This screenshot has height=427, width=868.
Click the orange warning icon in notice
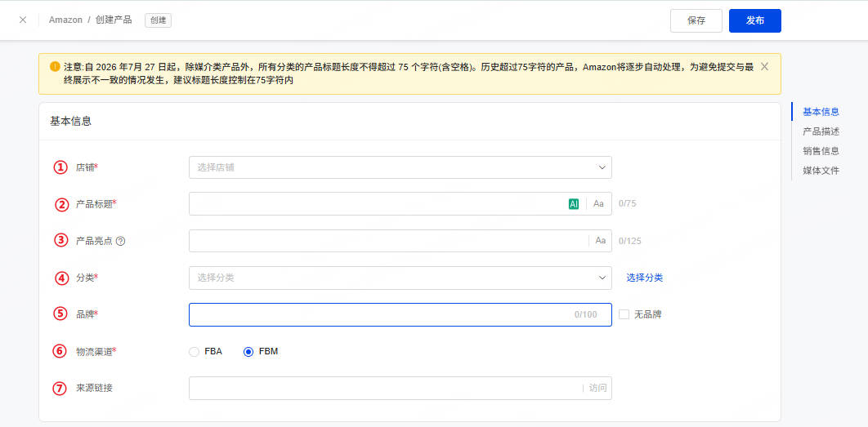click(55, 67)
